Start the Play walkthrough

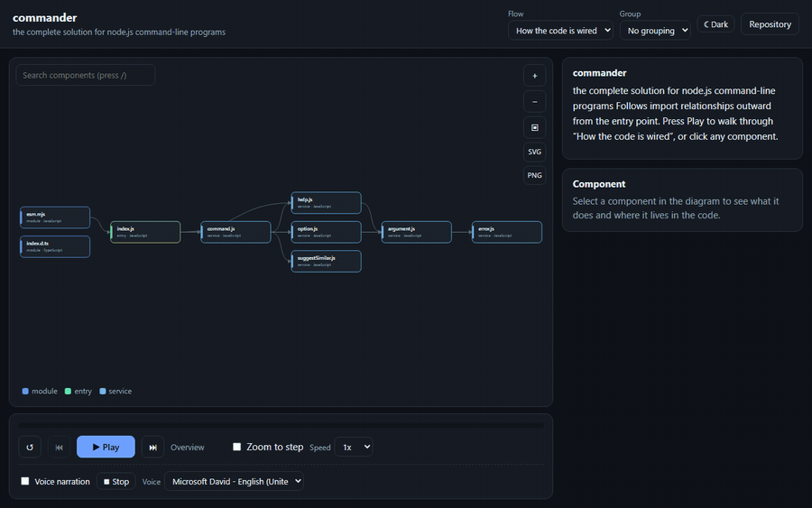click(106, 447)
